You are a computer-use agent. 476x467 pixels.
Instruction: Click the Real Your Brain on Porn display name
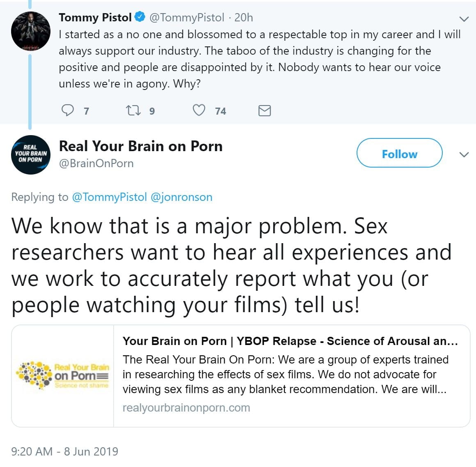pyautogui.click(x=141, y=146)
